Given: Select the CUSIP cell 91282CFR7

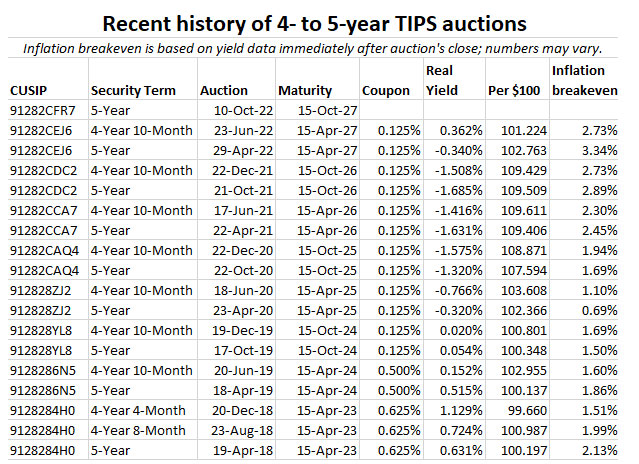Looking at the screenshot, I should click(42, 110).
